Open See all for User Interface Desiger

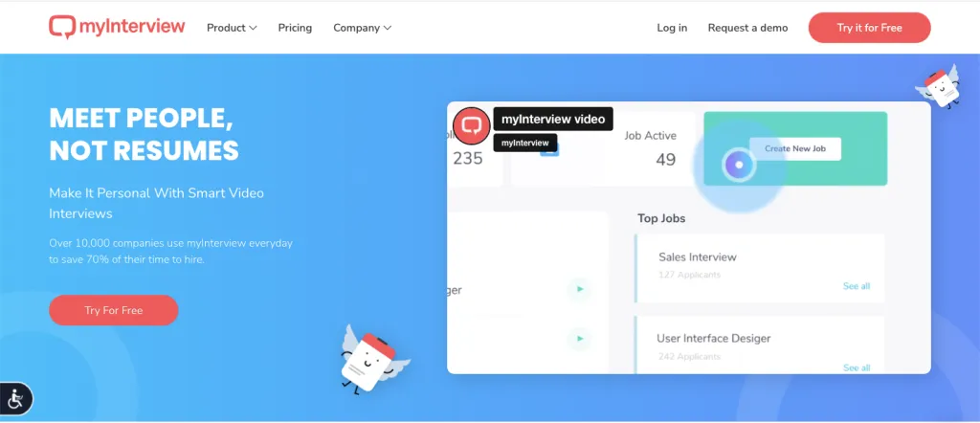coord(857,367)
